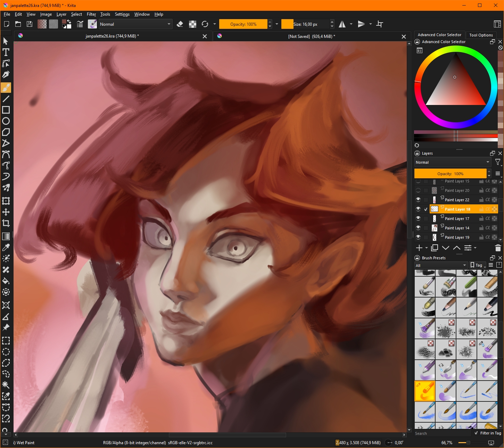
Task: Hide Paint Layer 22 visibility
Action: point(418,199)
